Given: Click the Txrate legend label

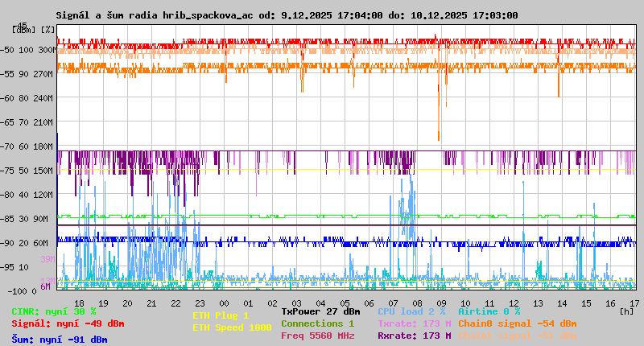Looking at the screenshot, I should 414,323.
